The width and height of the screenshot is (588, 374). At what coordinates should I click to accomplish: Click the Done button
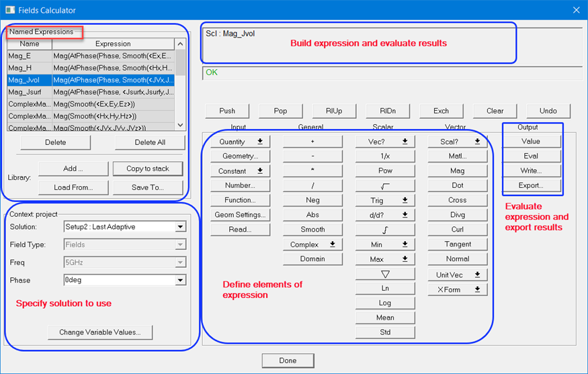click(288, 361)
